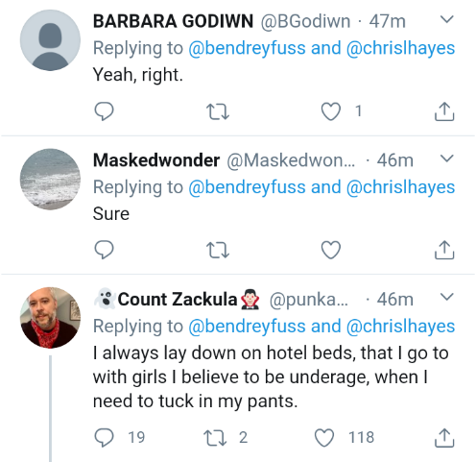The width and height of the screenshot is (476, 462).
Task: Retweet Barbara Godiwn's "Yeah, right." tweet
Action: [x=218, y=111]
